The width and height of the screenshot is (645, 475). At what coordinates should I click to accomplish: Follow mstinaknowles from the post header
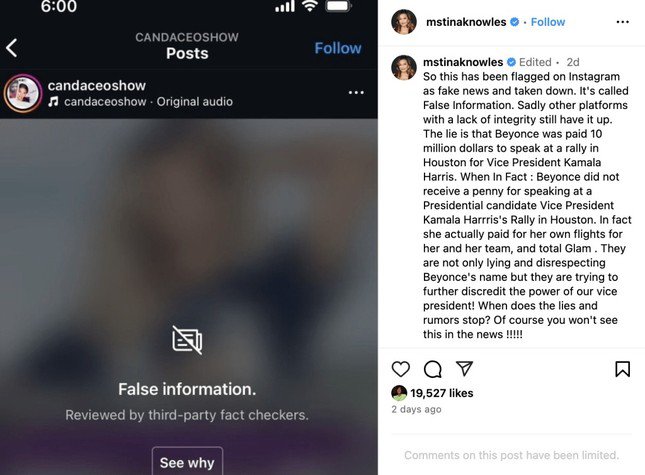(548, 22)
